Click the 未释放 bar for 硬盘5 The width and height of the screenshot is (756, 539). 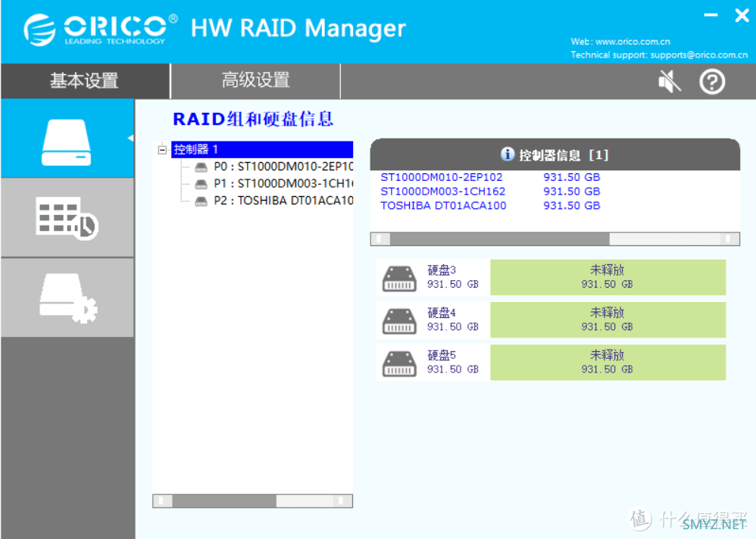tap(608, 362)
